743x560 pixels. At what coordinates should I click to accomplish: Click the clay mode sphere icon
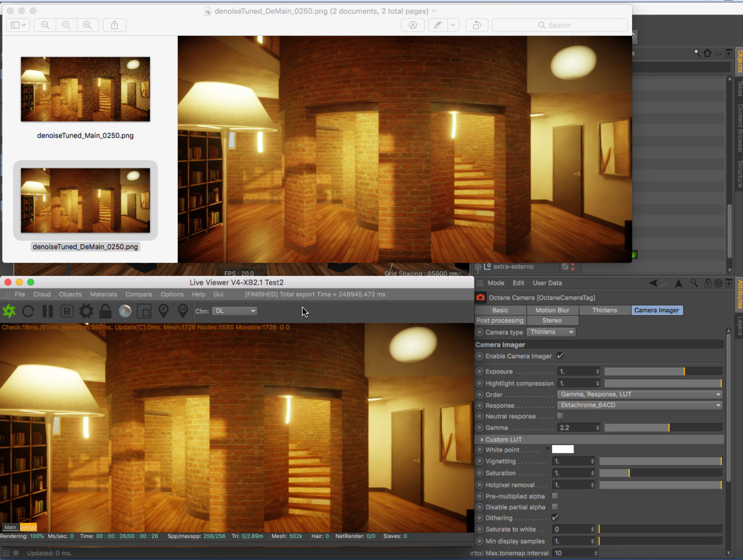click(x=125, y=311)
